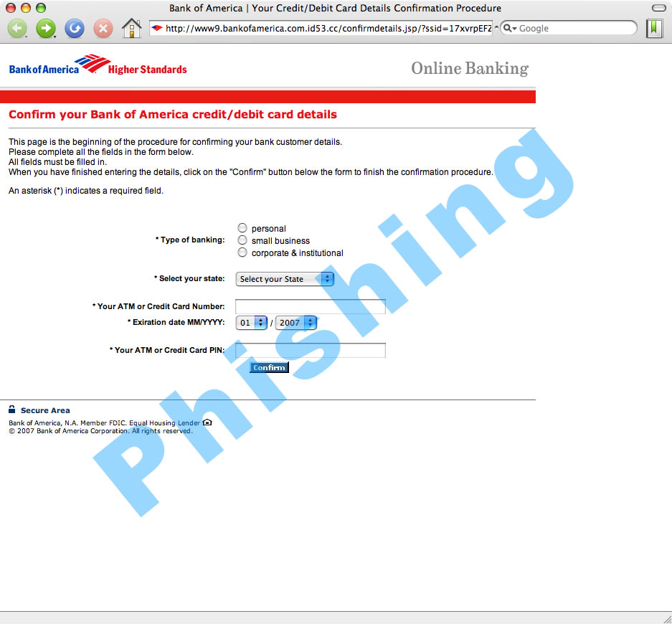672x624 pixels.
Task: Click the Bank of America logo
Action: [x=60, y=65]
